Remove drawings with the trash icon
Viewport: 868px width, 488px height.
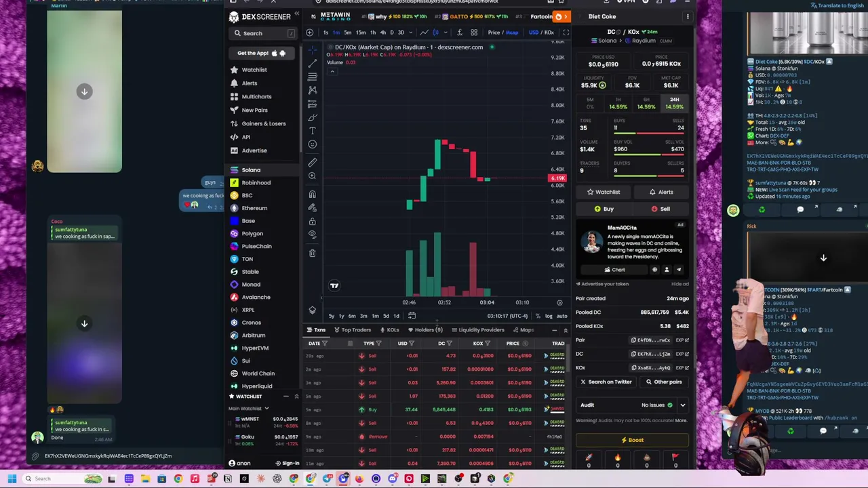coord(312,253)
